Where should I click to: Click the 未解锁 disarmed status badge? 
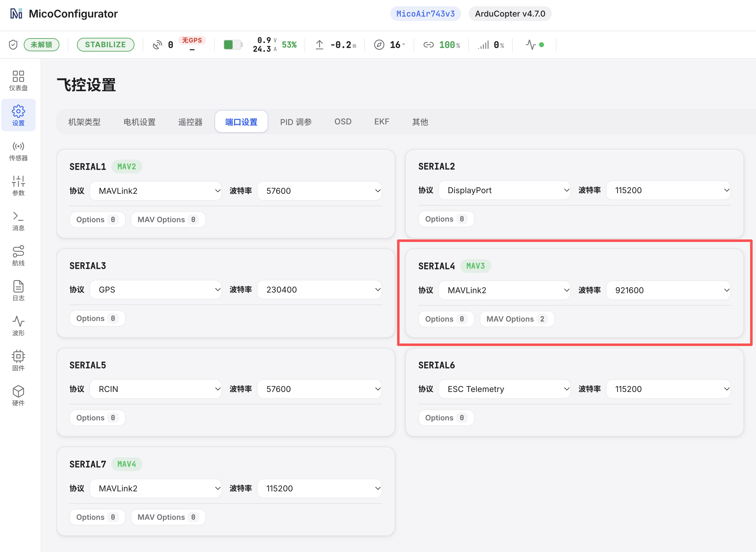tap(42, 44)
